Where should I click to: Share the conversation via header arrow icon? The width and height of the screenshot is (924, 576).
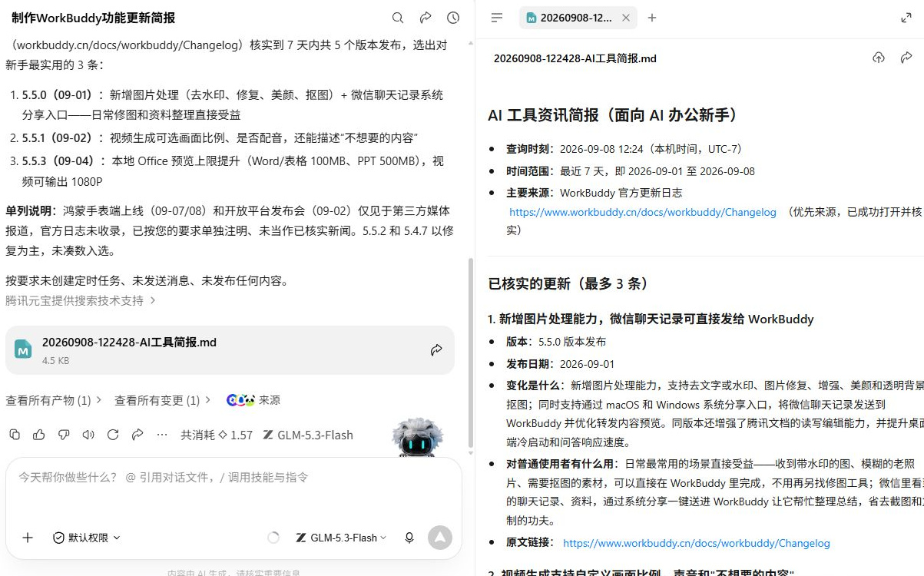point(426,18)
